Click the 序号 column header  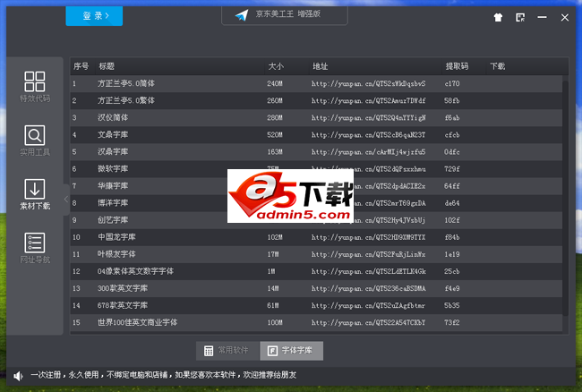(x=81, y=66)
